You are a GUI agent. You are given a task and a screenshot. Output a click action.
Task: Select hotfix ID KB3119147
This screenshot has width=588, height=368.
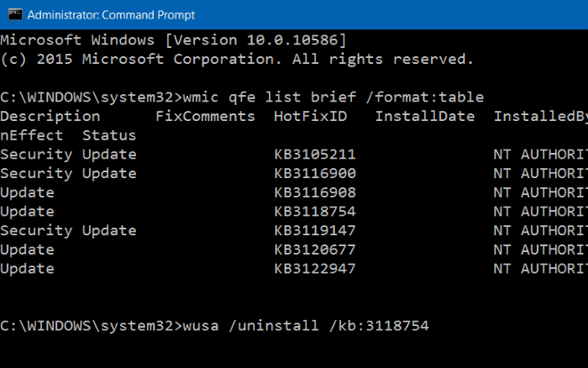pyautogui.click(x=315, y=230)
